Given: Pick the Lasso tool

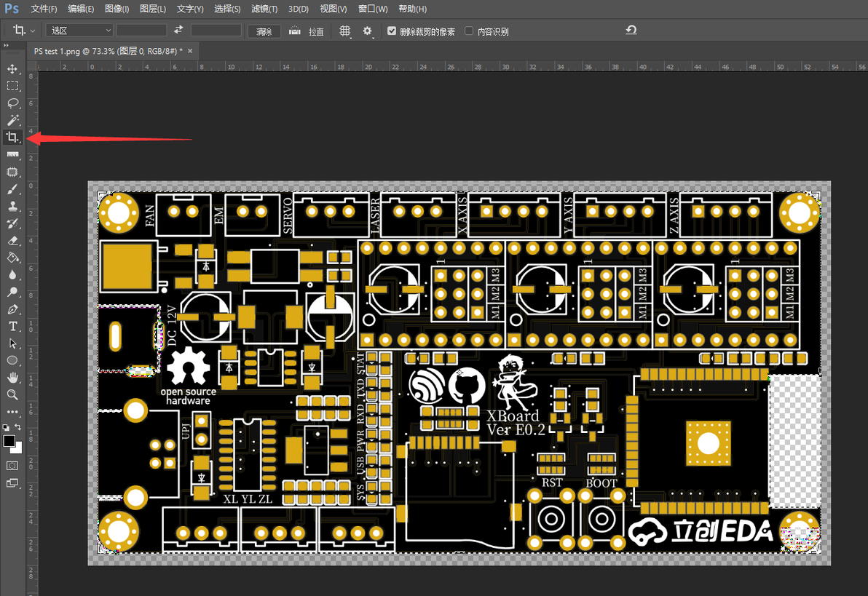Looking at the screenshot, I should click(x=12, y=103).
